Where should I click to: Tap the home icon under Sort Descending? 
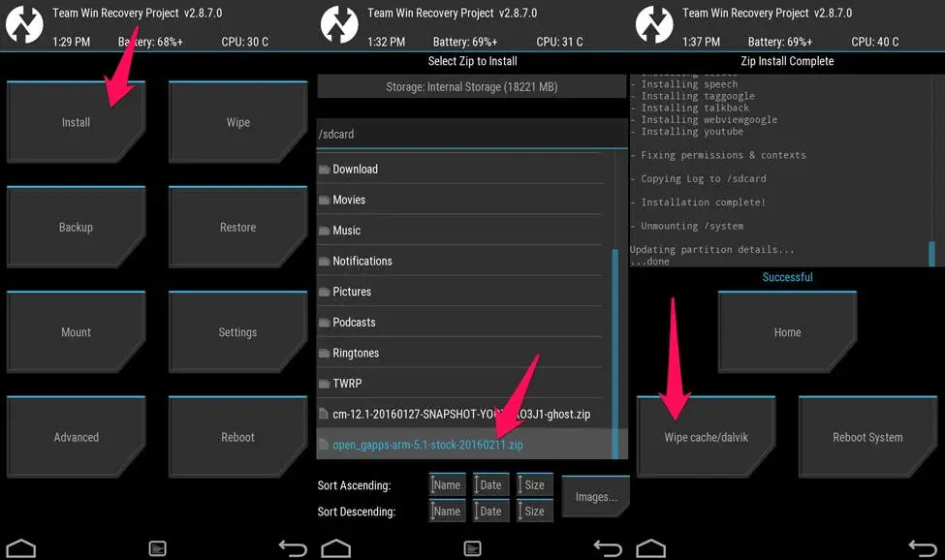pyautogui.click(x=336, y=548)
